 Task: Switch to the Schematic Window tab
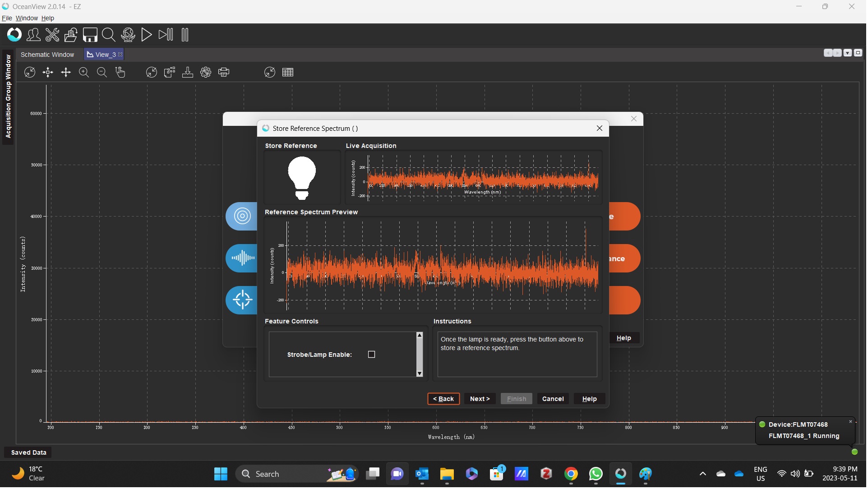(x=47, y=55)
